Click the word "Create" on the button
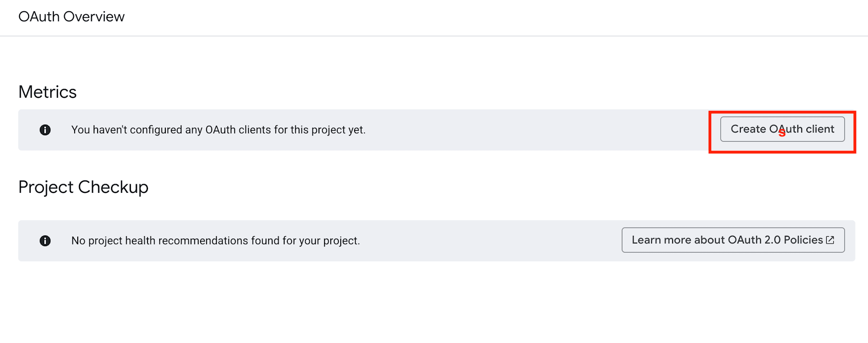868x343 pixels. (748, 129)
